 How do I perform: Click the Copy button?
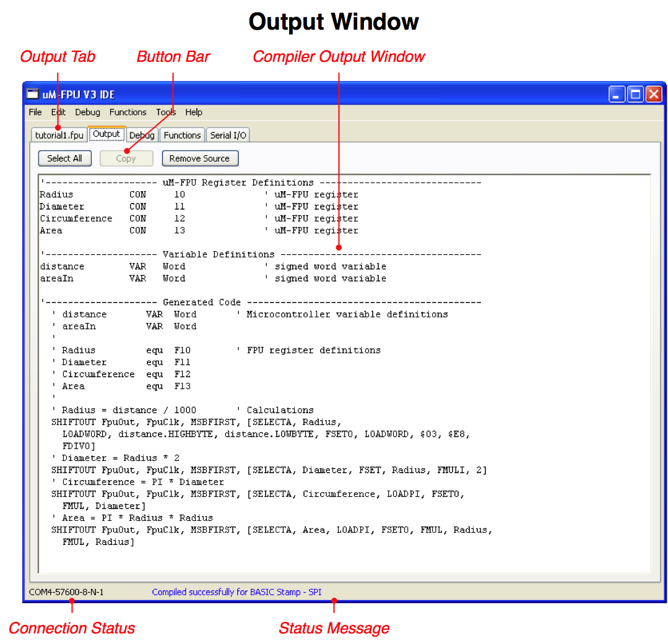click(x=126, y=158)
